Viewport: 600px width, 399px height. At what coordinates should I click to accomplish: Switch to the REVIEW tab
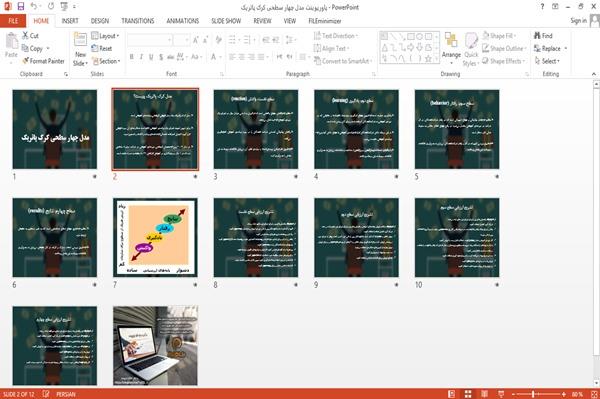tap(262, 21)
